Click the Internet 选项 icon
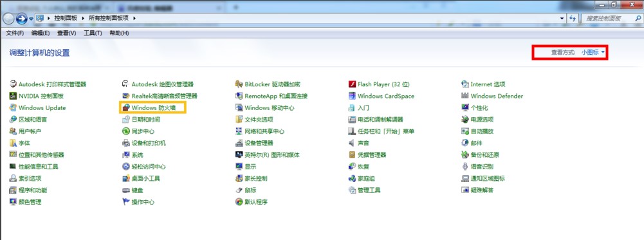The width and height of the screenshot is (644, 240). point(465,84)
